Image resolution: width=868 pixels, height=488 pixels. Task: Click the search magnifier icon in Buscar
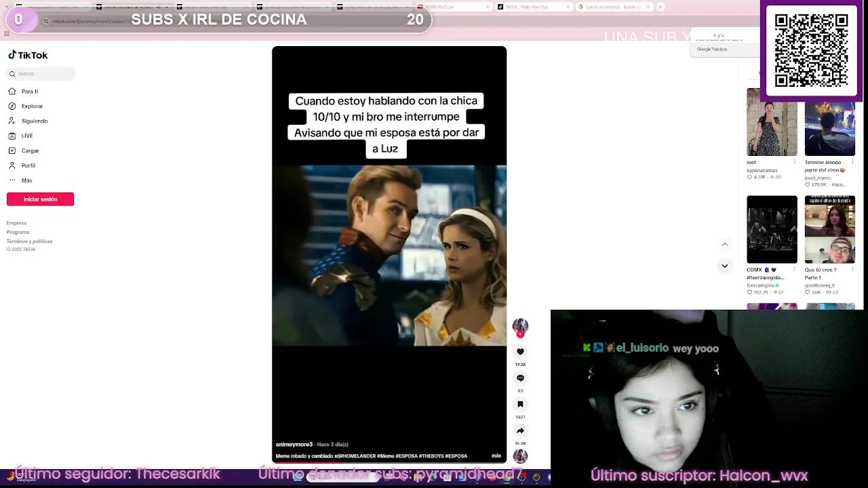[x=12, y=74]
